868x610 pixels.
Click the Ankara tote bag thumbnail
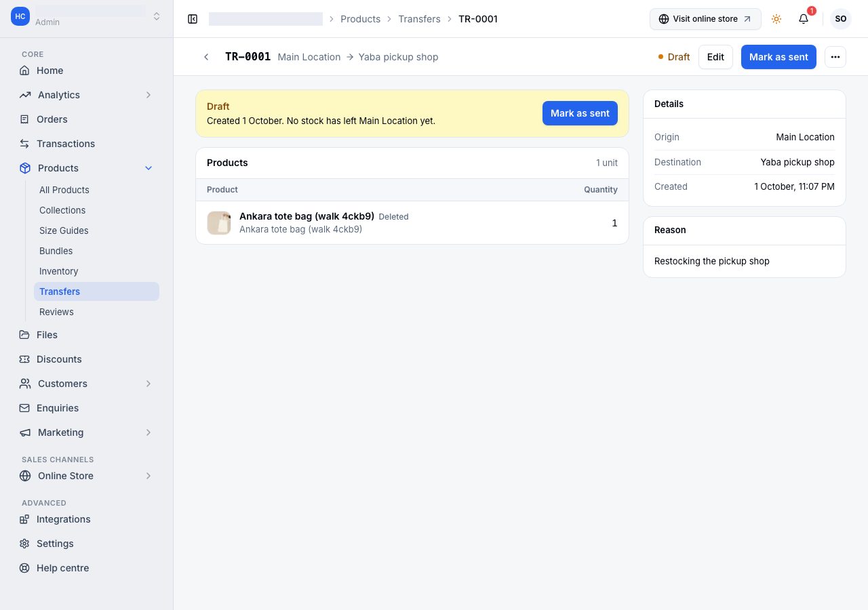click(219, 223)
